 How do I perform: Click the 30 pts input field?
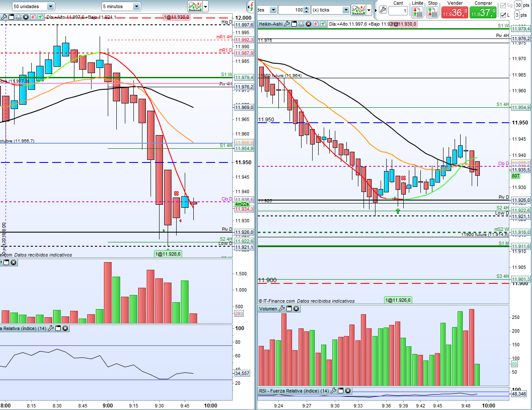tap(518, 5)
